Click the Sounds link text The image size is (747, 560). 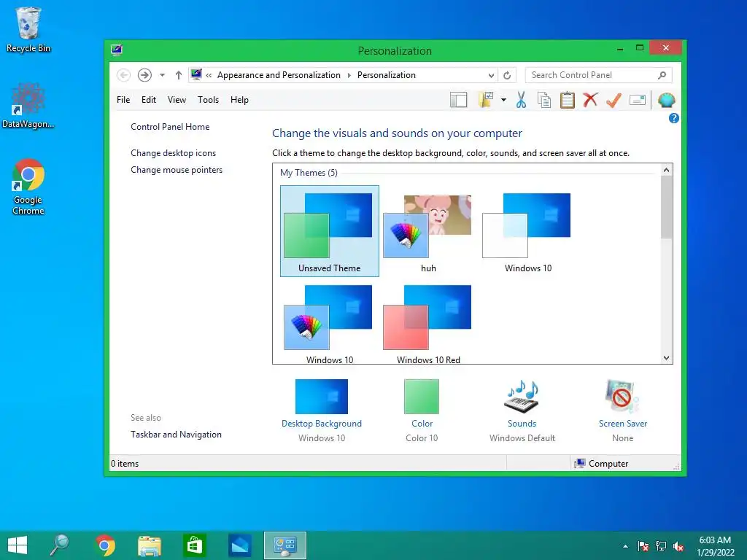[522, 424]
